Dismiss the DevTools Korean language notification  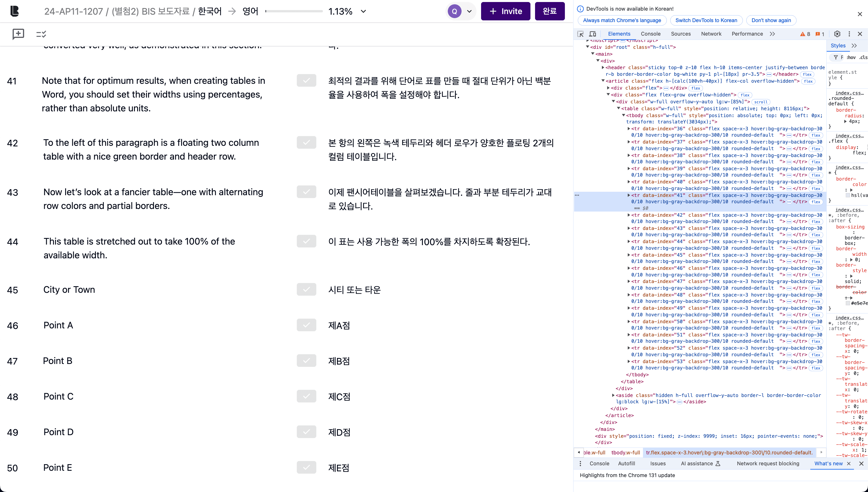coord(860,14)
